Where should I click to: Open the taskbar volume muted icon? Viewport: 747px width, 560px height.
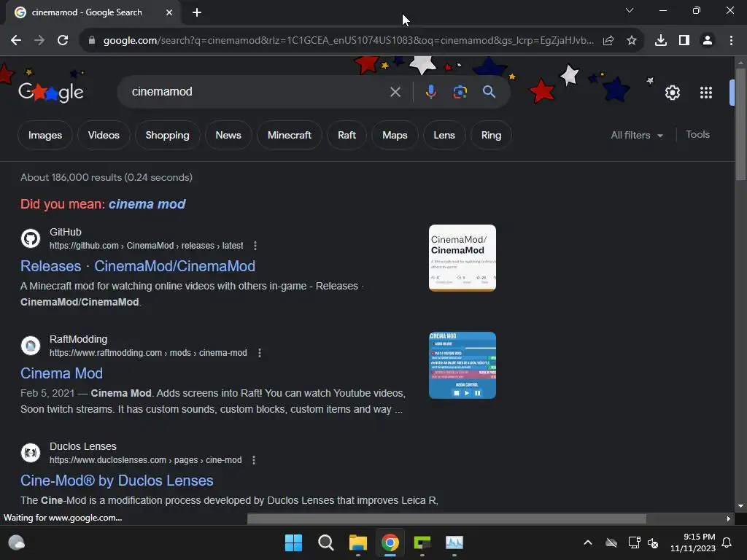point(653,542)
